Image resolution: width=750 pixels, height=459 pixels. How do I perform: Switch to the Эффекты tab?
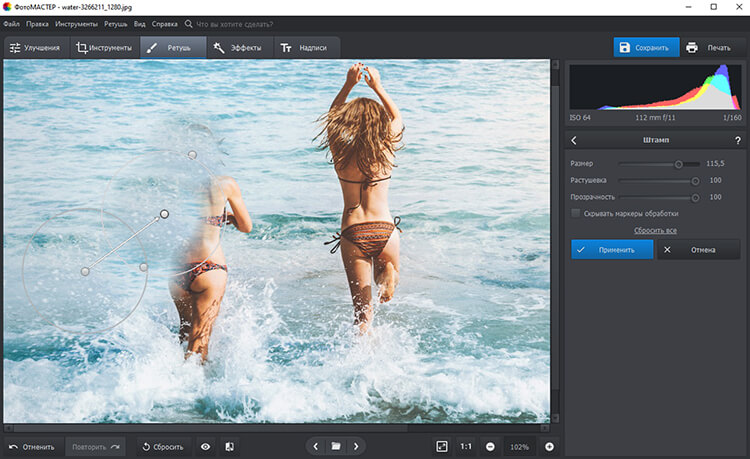239,48
